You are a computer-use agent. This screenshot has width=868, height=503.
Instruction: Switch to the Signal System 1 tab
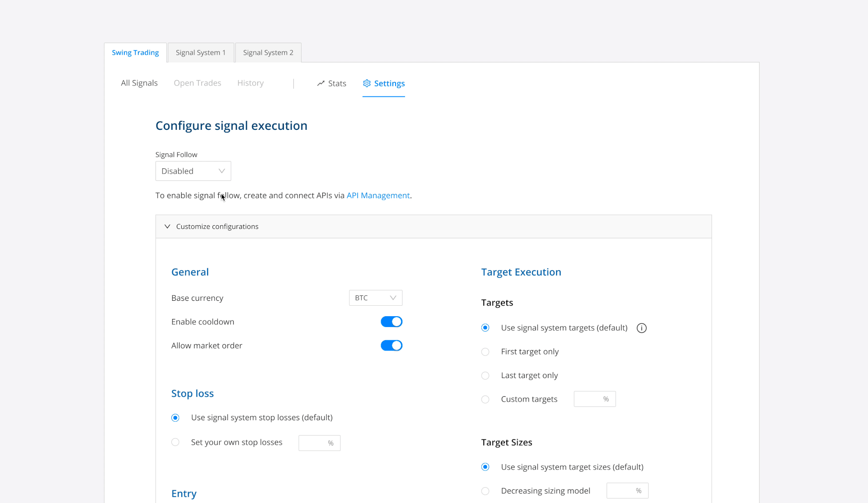(x=201, y=52)
